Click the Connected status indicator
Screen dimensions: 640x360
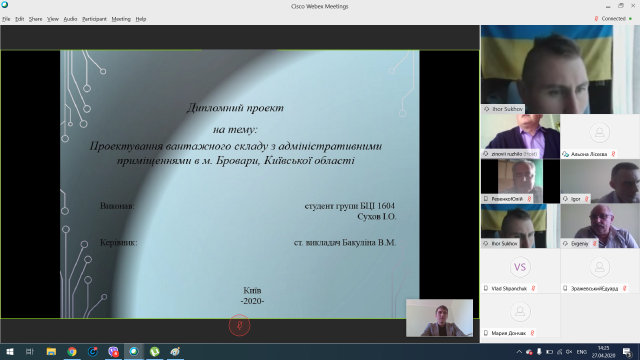[613, 19]
